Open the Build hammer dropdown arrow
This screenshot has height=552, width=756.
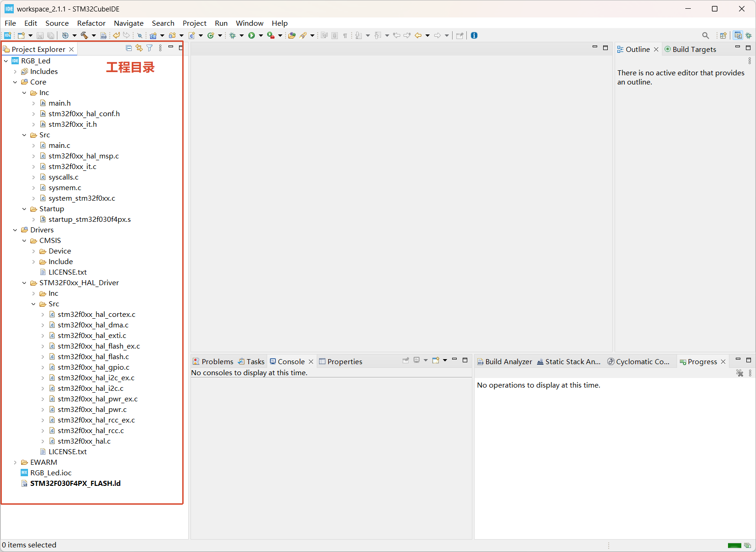click(x=94, y=35)
